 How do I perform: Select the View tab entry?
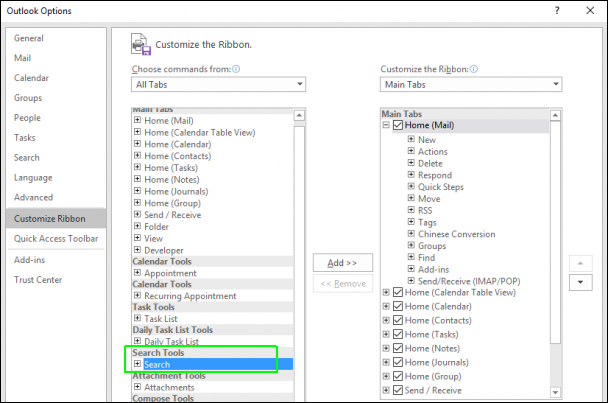[x=154, y=239]
